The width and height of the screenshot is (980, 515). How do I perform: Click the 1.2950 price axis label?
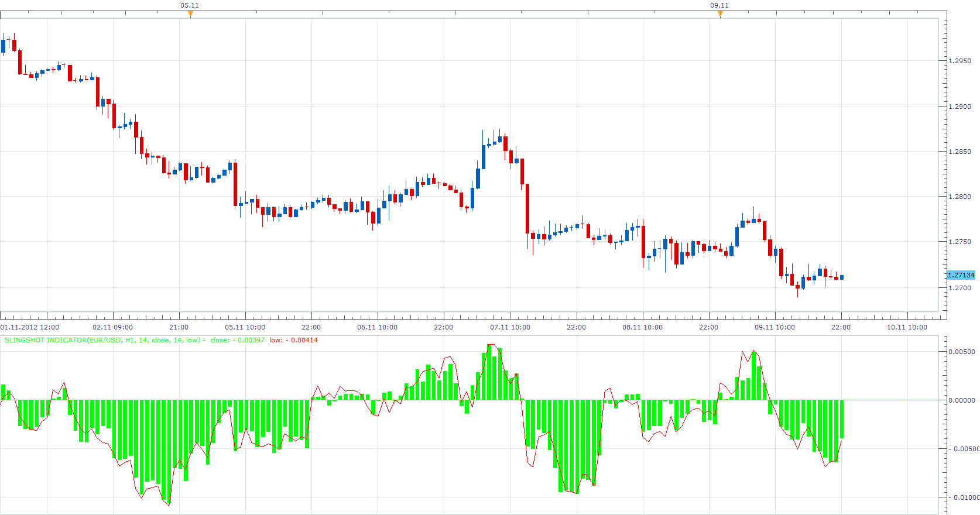pos(960,61)
